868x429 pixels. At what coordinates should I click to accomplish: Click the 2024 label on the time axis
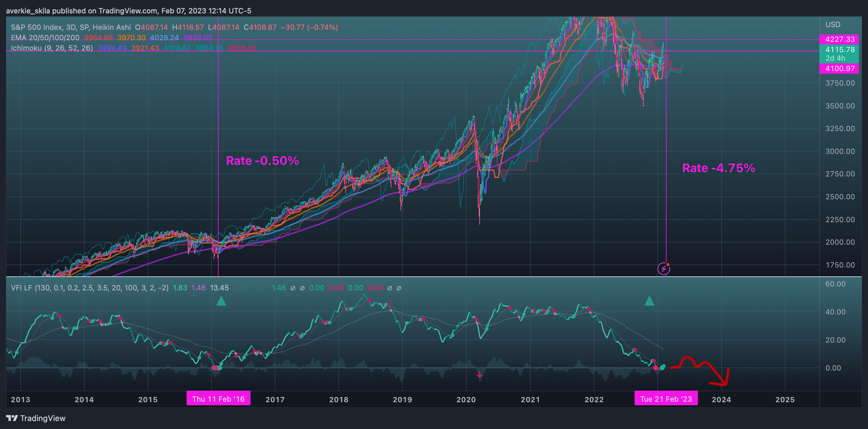(x=721, y=400)
